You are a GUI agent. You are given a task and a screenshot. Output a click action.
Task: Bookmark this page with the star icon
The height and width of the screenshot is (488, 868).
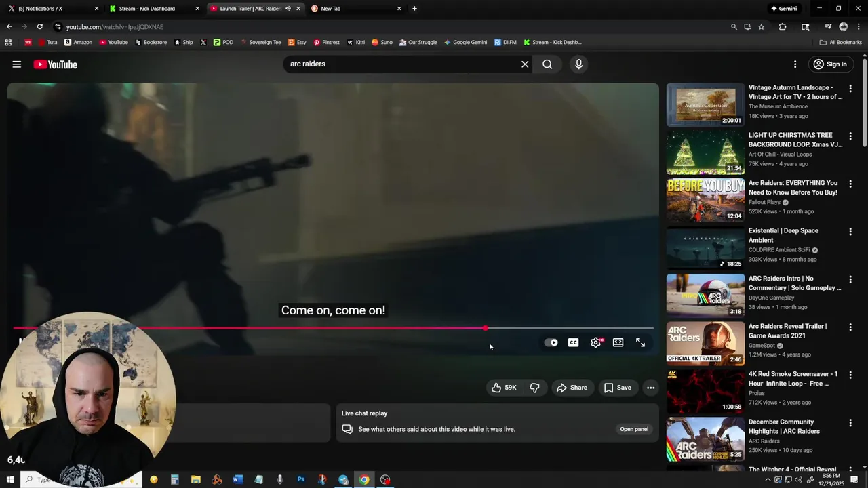pyautogui.click(x=762, y=27)
